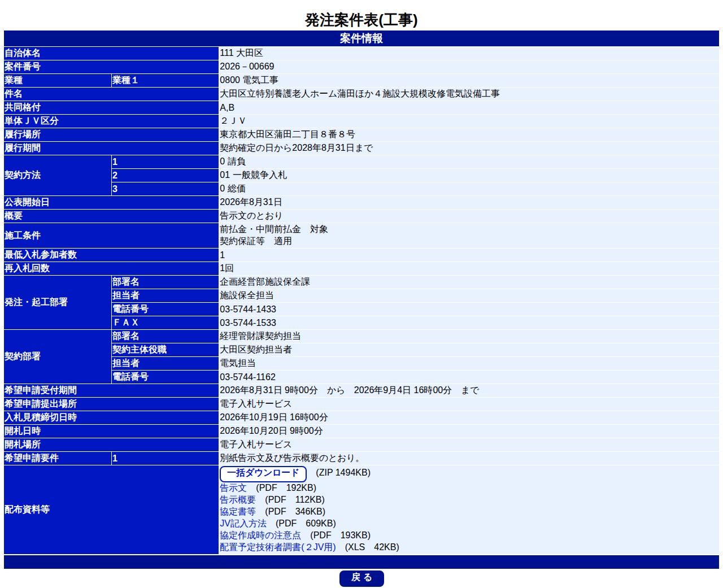Viewport: 723px width, 588px height.
Task: Click the value ２ＪＶ
Action: 233,121
